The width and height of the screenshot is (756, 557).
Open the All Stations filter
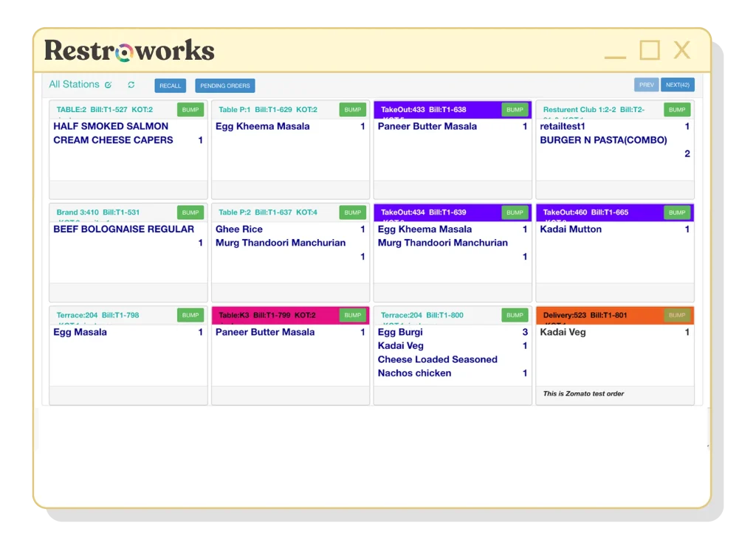coord(74,84)
